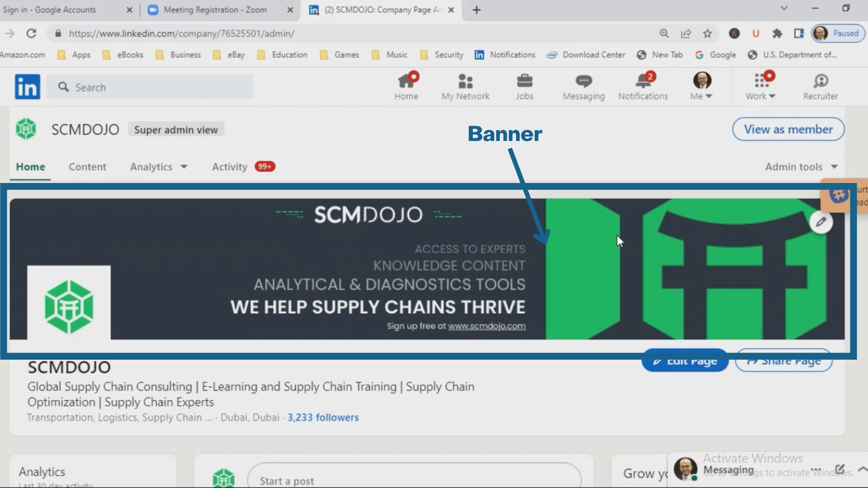Open the Education bookmark folder
This screenshot has width=868, height=488.
(282, 55)
